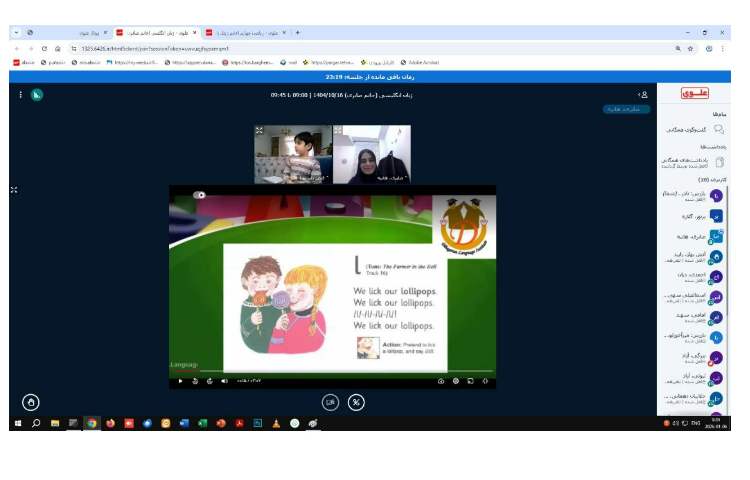This screenshot has width=750, height=480.
Task: Click the presentation fullscreen icon at left edge
Action: (14, 189)
